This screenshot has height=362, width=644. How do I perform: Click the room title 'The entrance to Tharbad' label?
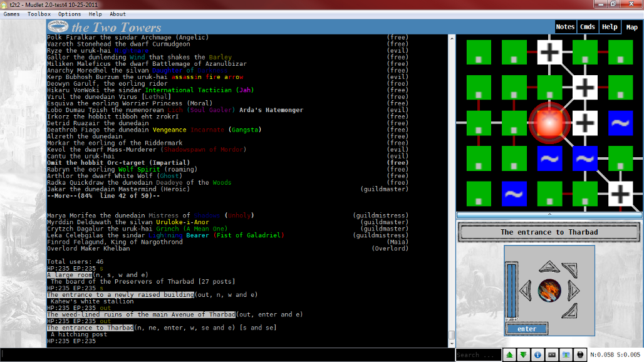pyautogui.click(x=549, y=232)
